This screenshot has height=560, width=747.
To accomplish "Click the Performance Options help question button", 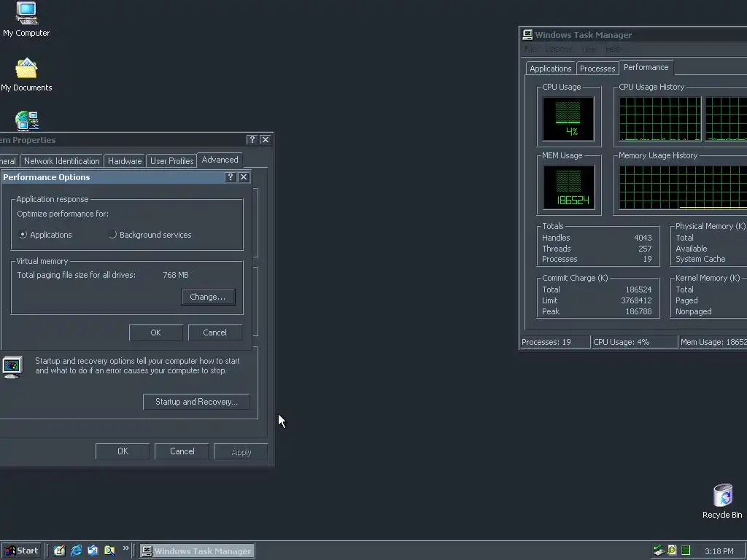I will 231,177.
